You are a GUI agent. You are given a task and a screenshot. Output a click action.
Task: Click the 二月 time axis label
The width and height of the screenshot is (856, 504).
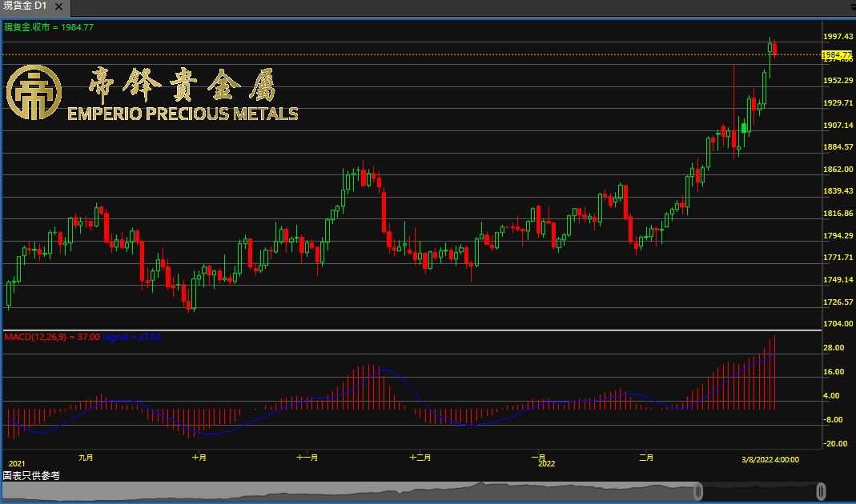coord(646,458)
